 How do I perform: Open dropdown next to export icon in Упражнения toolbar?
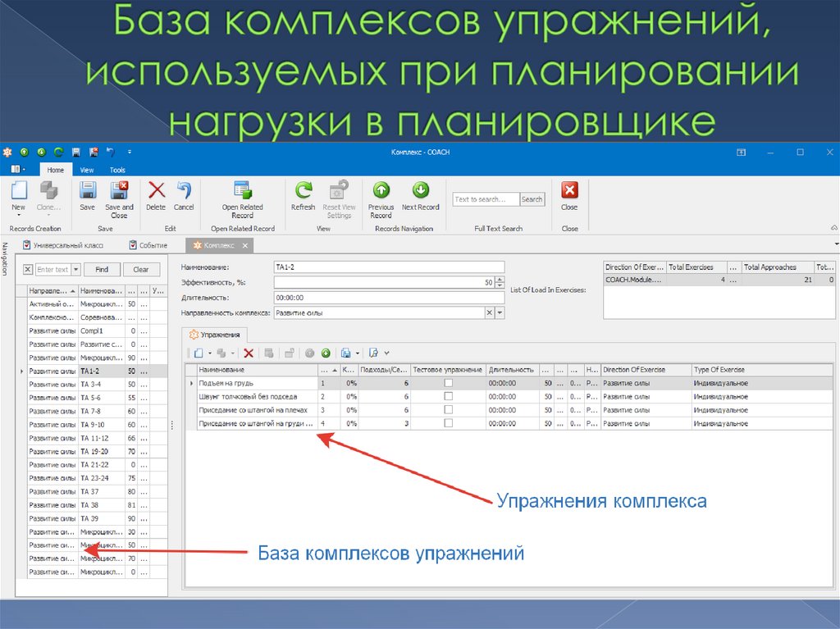pos(358,353)
